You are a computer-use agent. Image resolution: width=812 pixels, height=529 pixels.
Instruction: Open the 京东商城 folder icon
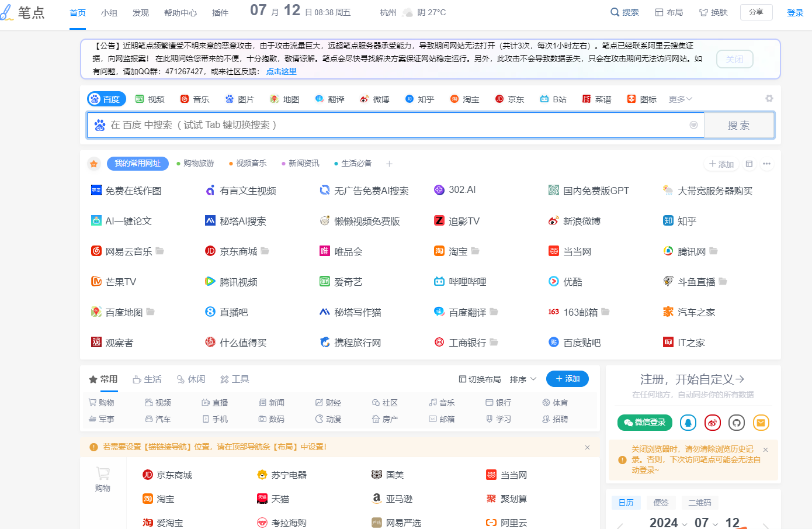point(265,251)
